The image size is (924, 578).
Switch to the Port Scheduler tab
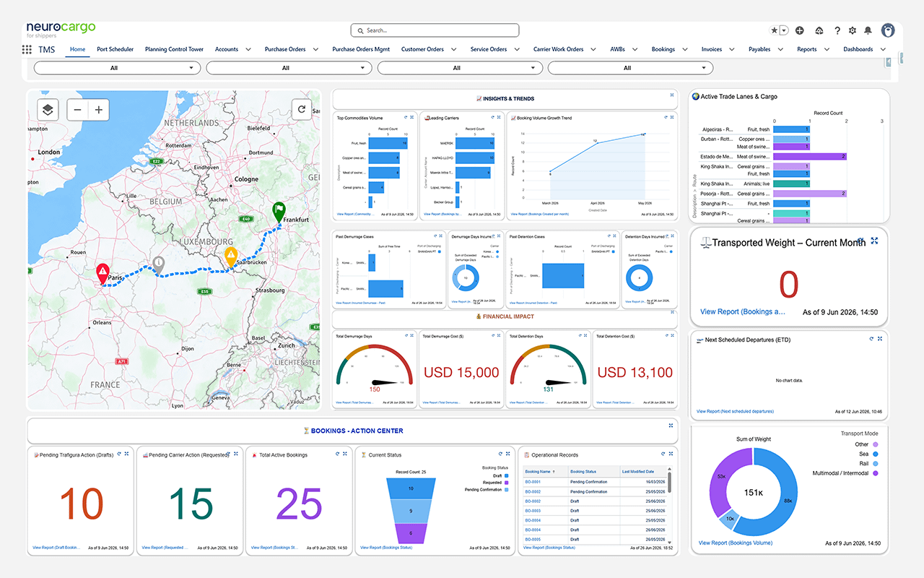(115, 50)
